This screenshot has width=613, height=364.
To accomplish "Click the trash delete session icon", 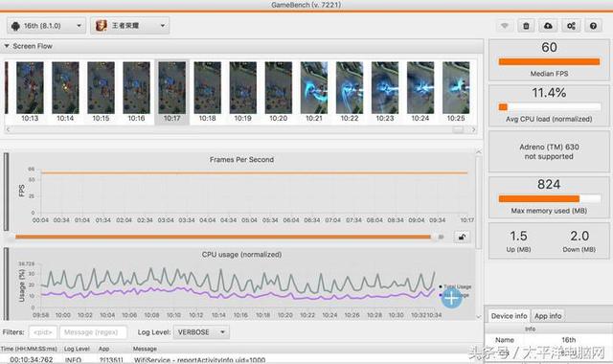I will [x=526, y=26].
